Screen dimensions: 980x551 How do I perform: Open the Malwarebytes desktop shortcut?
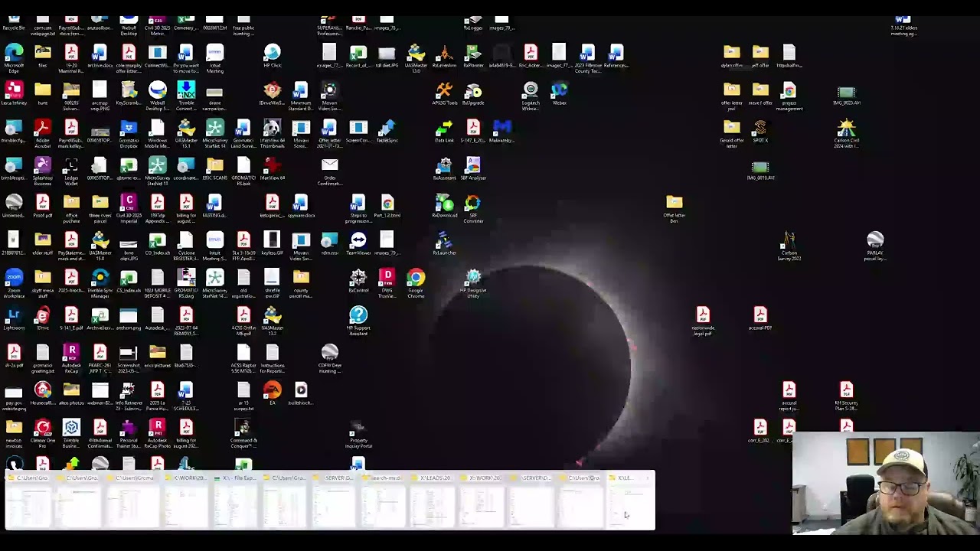501,129
